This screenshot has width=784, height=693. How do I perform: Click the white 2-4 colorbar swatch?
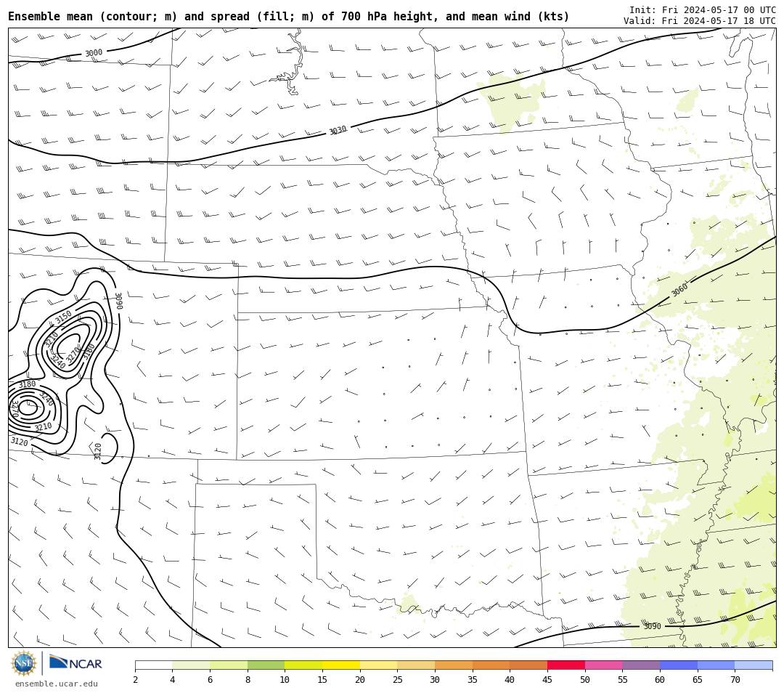point(153,665)
